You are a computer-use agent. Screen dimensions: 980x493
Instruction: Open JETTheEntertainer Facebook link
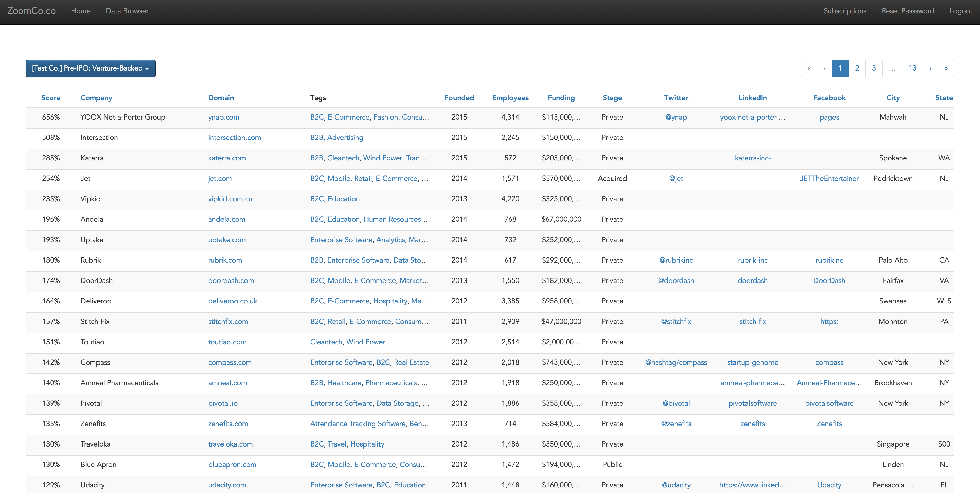tap(829, 179)
